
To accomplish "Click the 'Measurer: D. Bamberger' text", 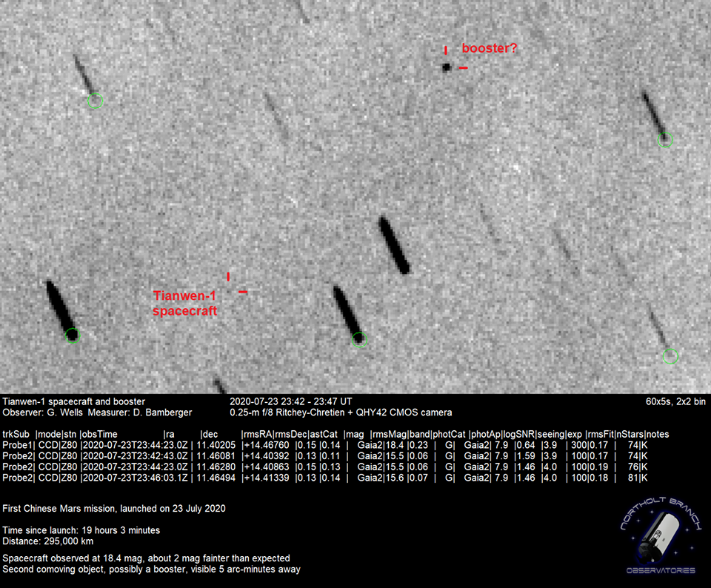I will point(140,412).
